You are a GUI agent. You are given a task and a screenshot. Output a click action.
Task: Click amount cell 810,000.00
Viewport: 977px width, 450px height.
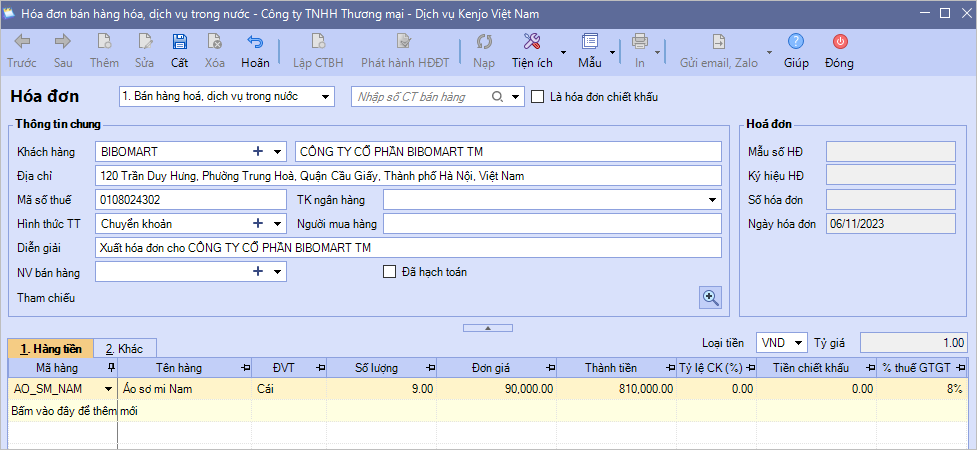pyautogui.click(x=616, y=389)
